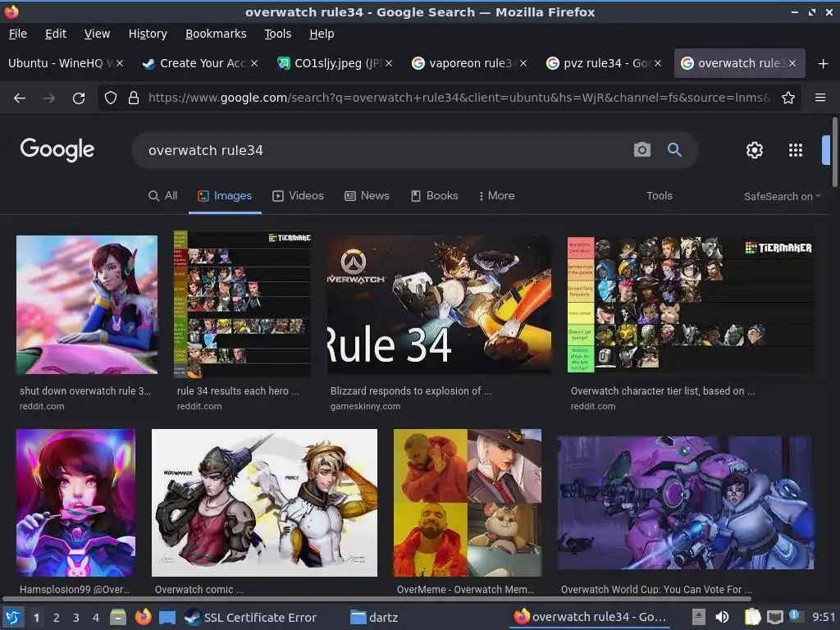Open SSL Certificate Error taskbar window

point(250,618)
